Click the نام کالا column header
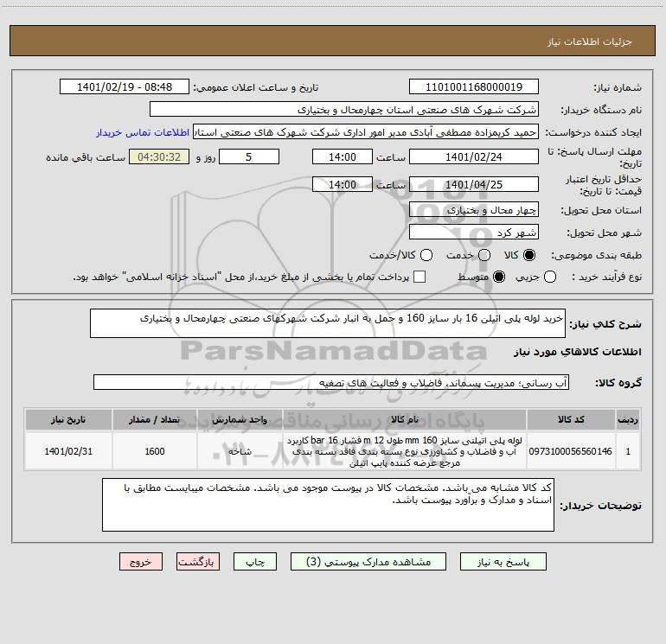 (x=405, y=420)
